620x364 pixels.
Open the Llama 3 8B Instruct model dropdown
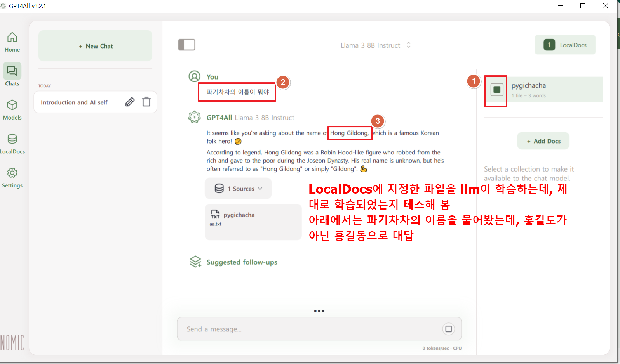[375, 45]
